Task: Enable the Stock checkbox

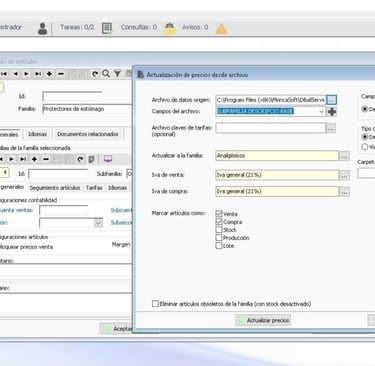Action: coord(219,230)
